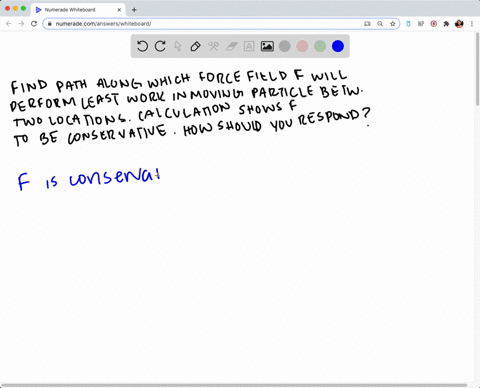Click the site lock icon

point(50,24)
